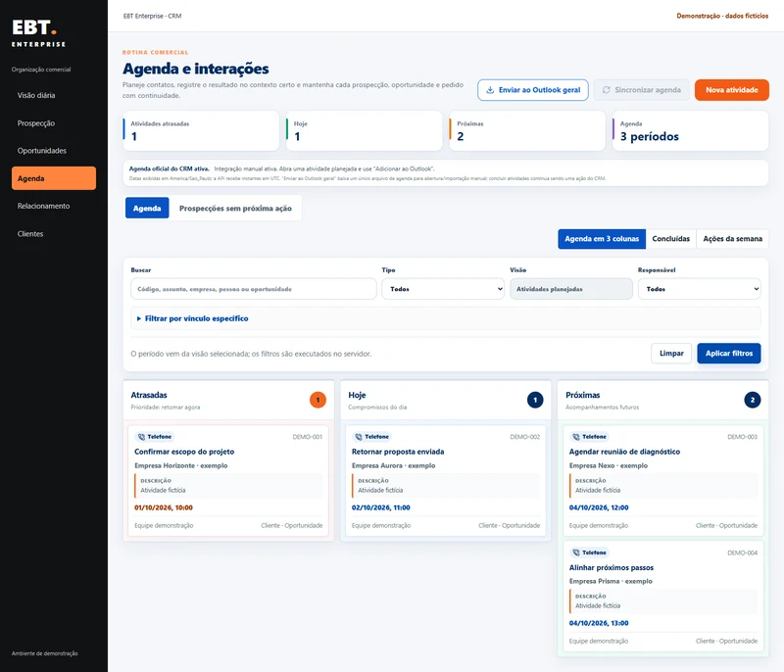This screenshot has height=672, width=784.
Task: Click date 04/10/2026, 13:00
Action: point(599,623)
